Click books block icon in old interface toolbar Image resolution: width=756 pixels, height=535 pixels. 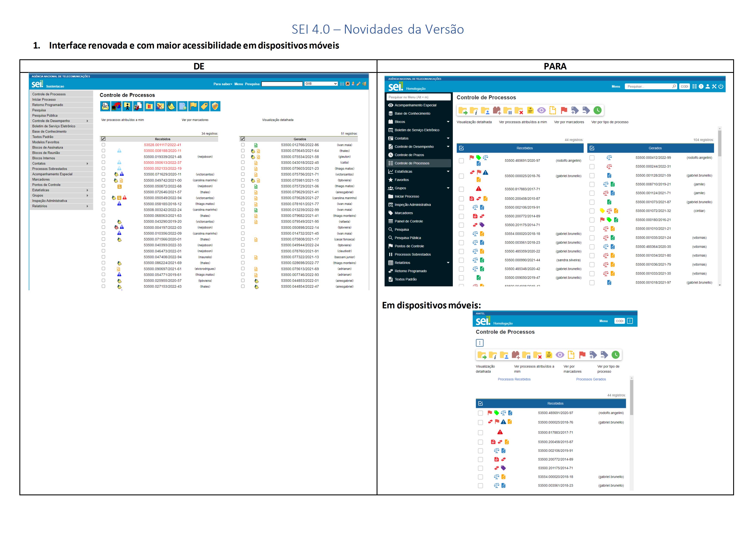click(x=138, y=106)
